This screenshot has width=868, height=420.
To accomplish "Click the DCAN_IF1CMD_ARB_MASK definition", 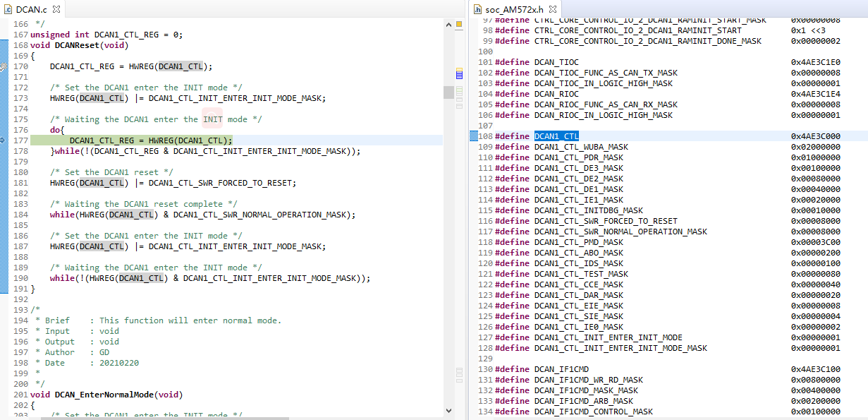I will click(584, 400).
